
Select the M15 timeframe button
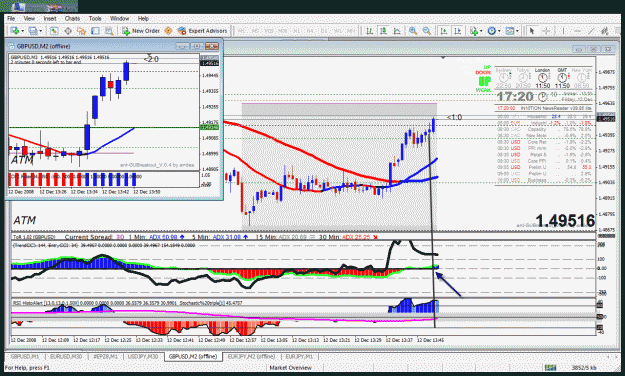[x=269, y=31]
